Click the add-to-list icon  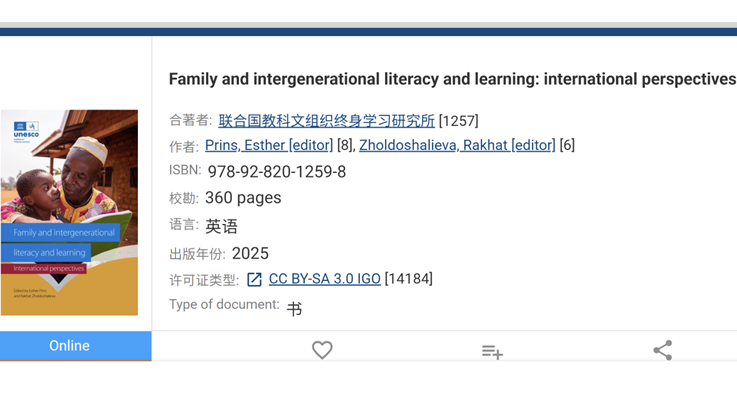(492, 351)
